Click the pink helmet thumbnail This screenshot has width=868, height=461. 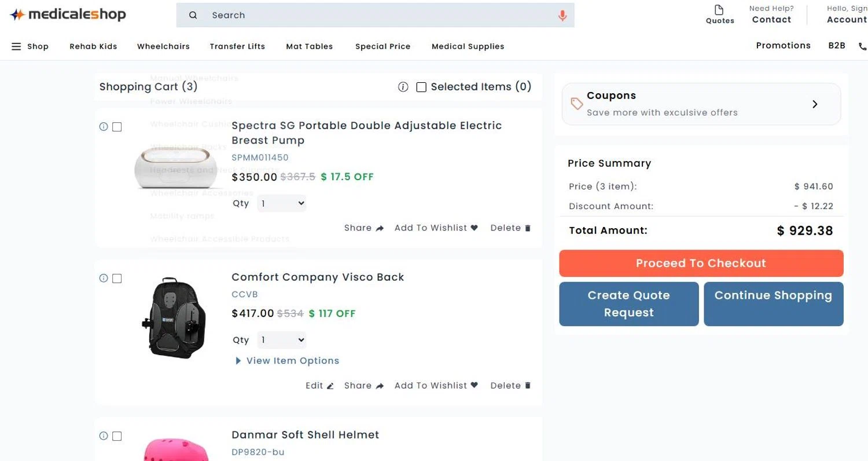176,449
